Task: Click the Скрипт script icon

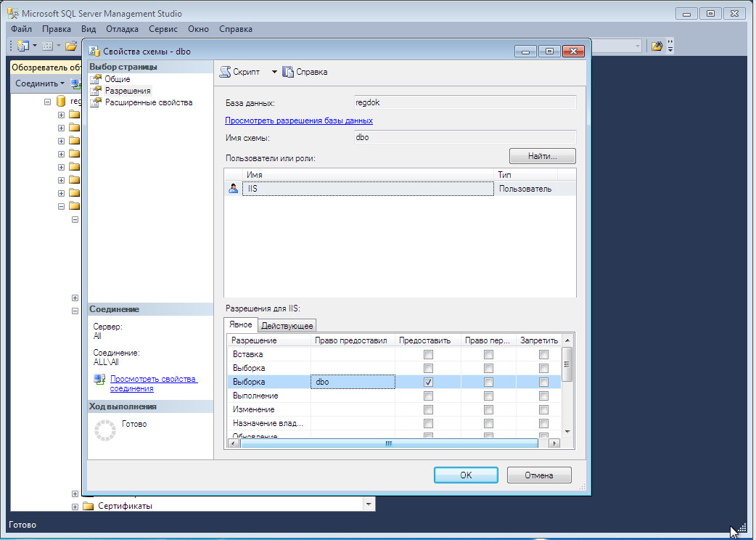Action: [x=225, y=72]
